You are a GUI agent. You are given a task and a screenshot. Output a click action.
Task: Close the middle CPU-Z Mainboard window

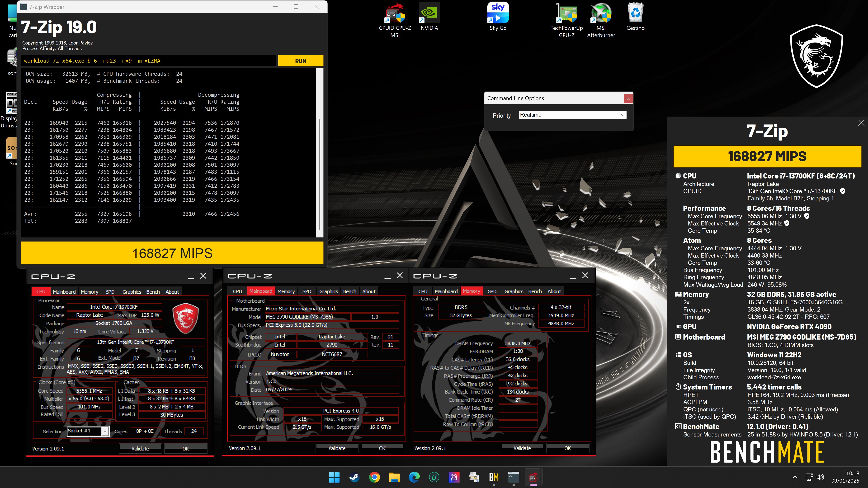tap(400, 275)
